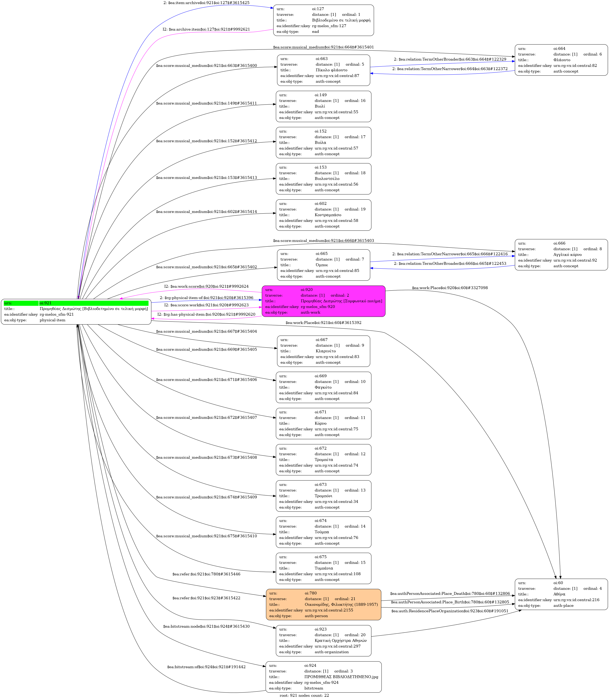Select the magenta oi:920 auth-work node
Image resolution: width=609 pixels, height=700 pixels.
click(x=323, y=301)
